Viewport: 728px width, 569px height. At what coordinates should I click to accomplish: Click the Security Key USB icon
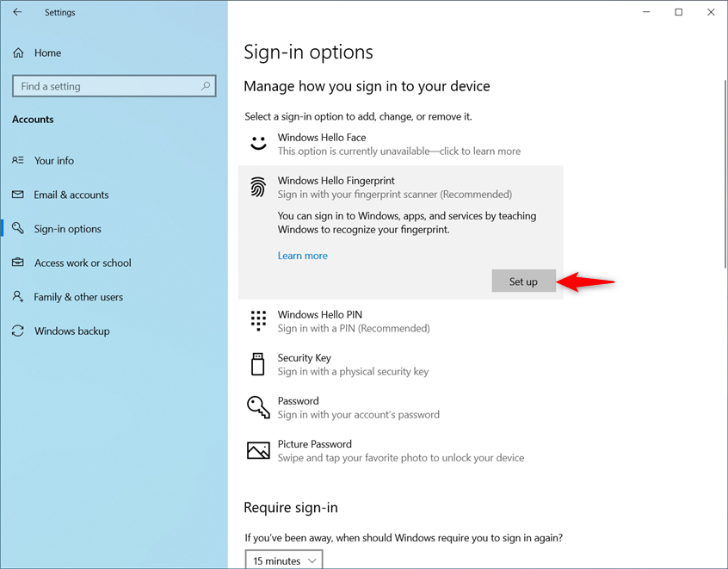coord(257,364)
